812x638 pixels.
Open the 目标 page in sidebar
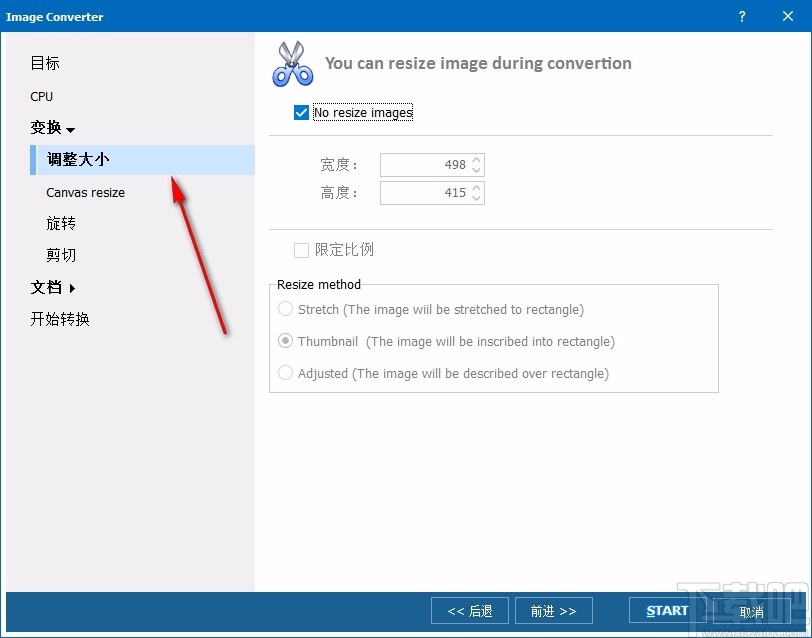point(45,63)
